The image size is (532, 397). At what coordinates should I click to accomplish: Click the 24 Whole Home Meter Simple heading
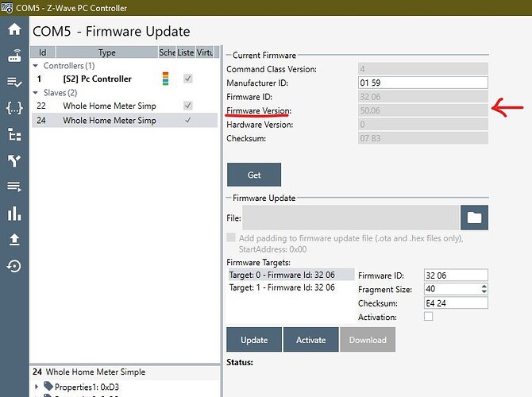coord(89,372)
